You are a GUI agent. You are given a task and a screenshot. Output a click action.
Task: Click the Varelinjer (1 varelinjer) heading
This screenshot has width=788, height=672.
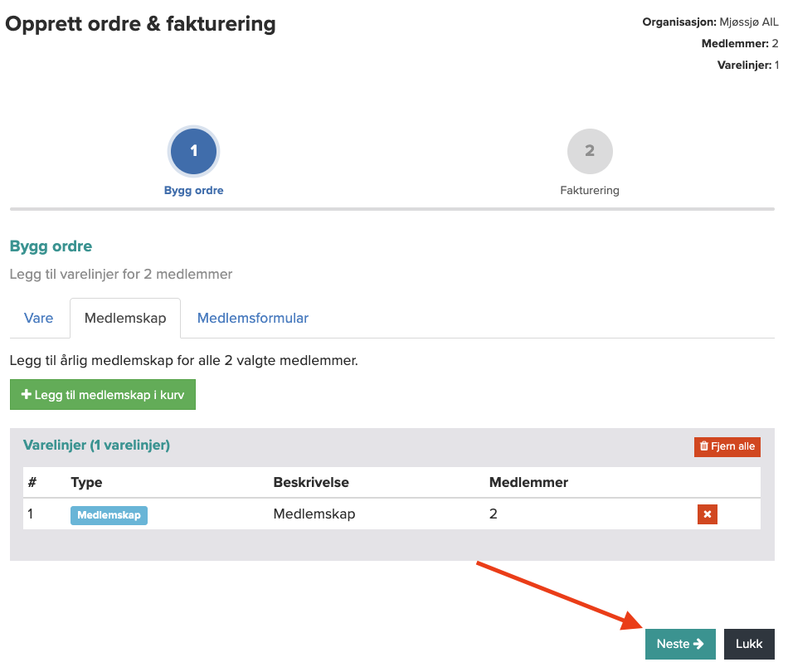click(96, 446)
